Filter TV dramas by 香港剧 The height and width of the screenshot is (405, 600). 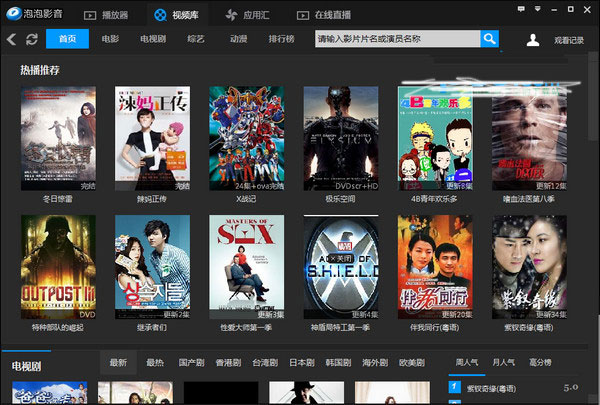click(228, 363)
